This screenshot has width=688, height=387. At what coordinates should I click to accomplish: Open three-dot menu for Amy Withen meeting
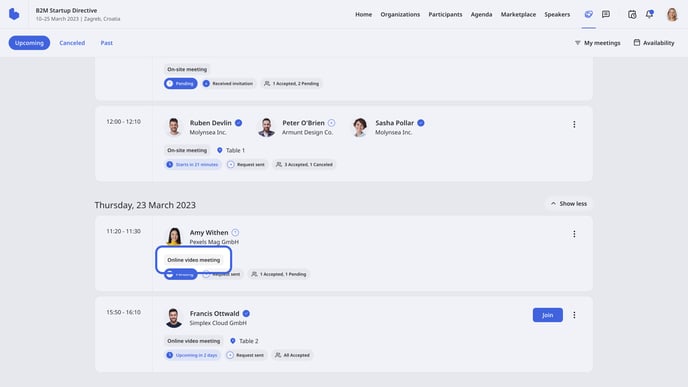tap(574, 234)
